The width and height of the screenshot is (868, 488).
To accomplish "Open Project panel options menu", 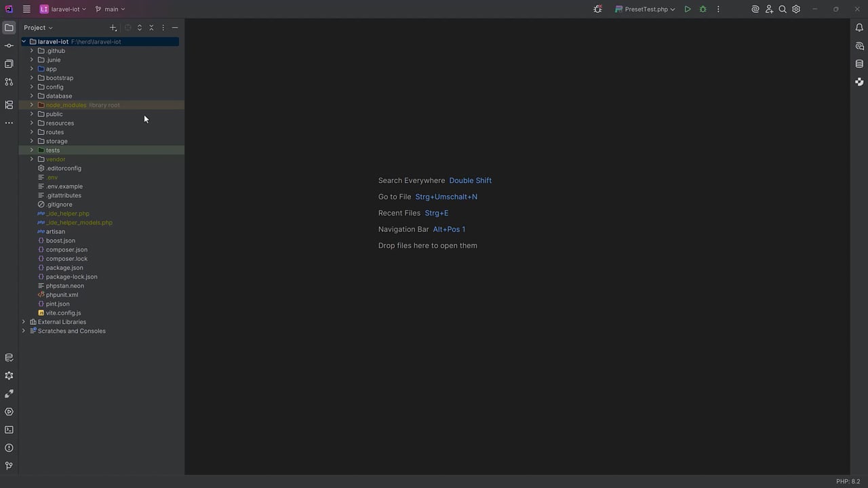I will [x=163, y=28].
